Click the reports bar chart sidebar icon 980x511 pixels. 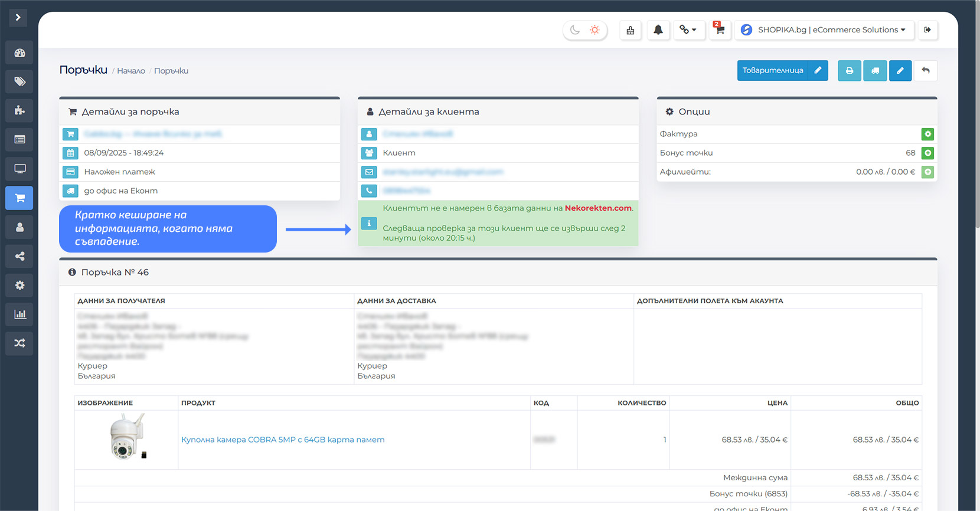(19, 314)
